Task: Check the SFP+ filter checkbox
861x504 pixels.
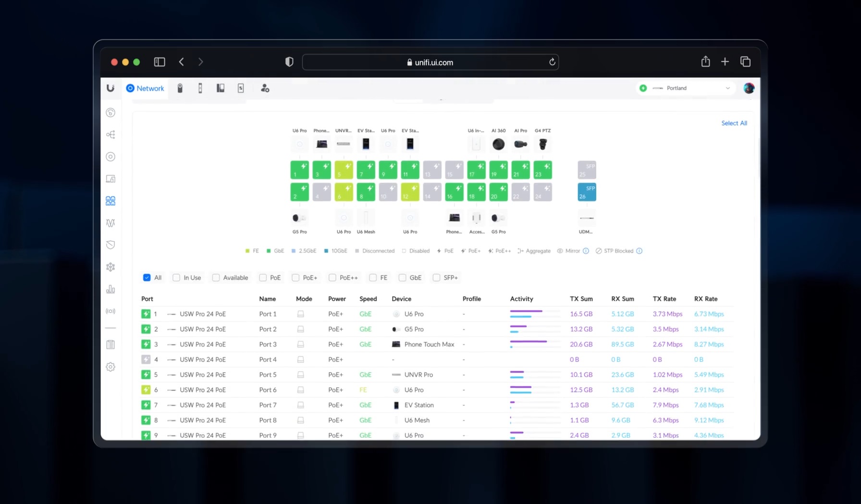Action: coord(436,278)
